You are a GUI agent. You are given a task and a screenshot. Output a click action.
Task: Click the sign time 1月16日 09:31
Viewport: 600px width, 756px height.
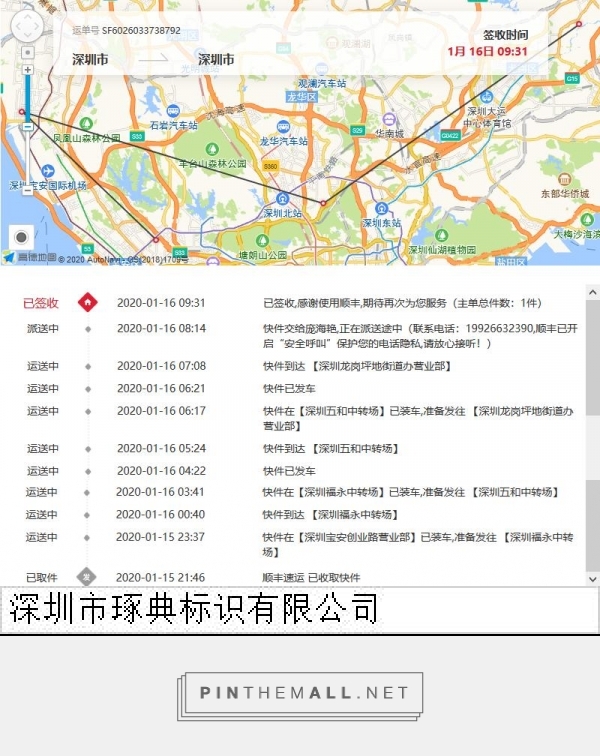point(487,51)
